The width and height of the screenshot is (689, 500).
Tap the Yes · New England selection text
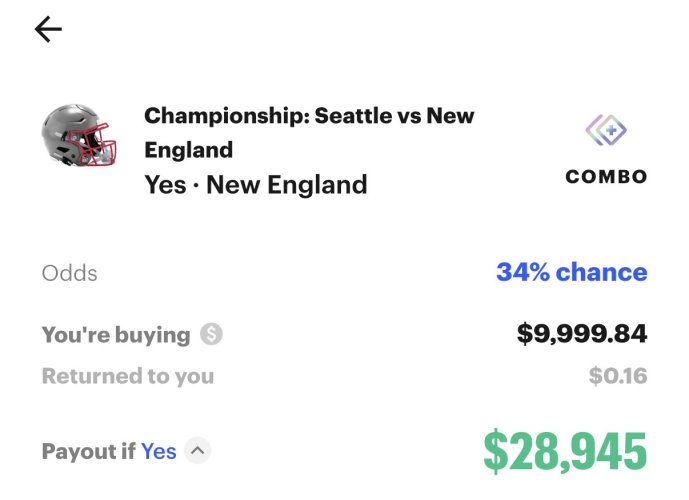pos(255,185)
